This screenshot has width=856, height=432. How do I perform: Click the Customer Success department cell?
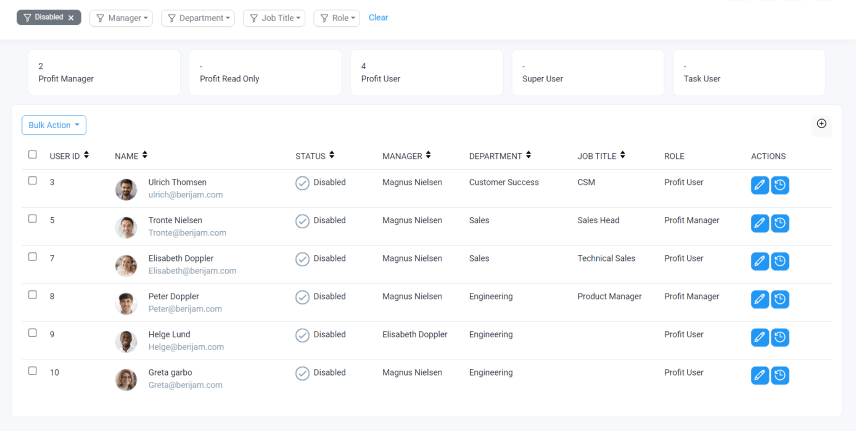tap(504, 182)
